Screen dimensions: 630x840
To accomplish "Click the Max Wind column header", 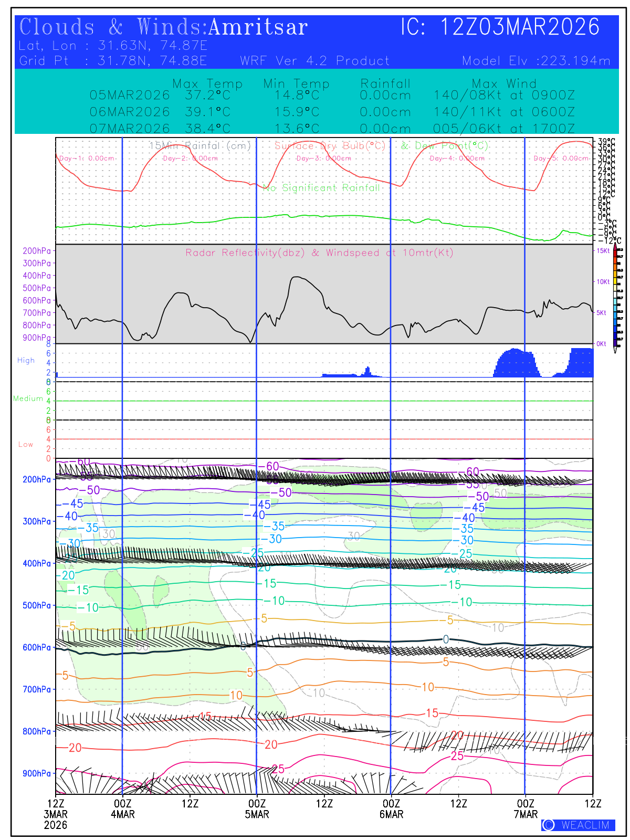I will tap(504, 83).
